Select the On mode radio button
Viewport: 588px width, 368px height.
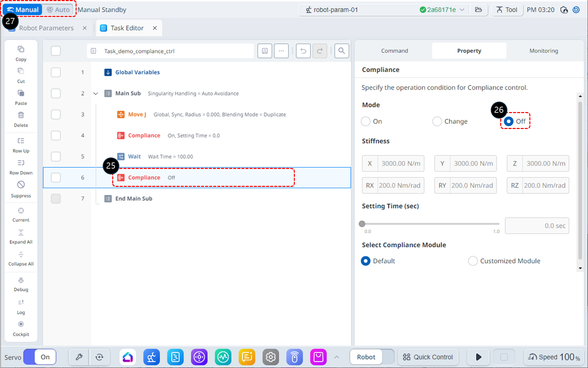pos(366,122)
